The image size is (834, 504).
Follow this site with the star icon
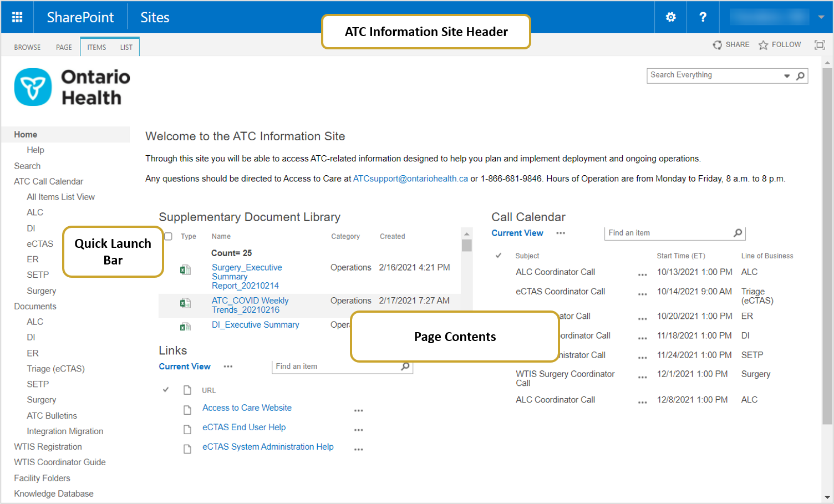tap(764, 45)
